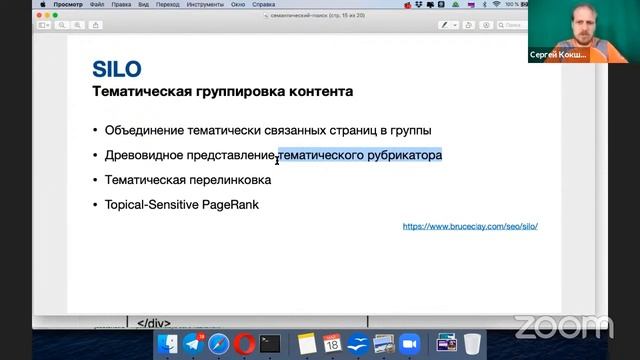Open Terminal from the Dock
Screen dimensions: 640x360
tap(270, 344)
